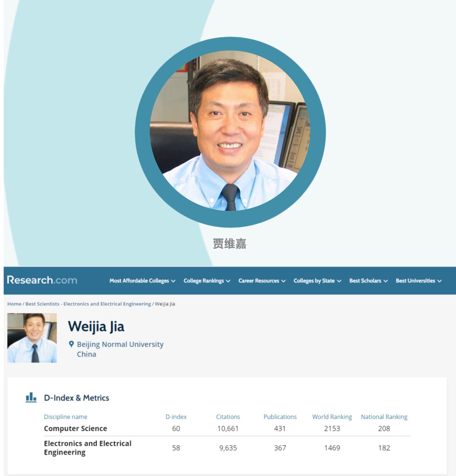
Task: Click the Publications column header
Action: [280, 417]
